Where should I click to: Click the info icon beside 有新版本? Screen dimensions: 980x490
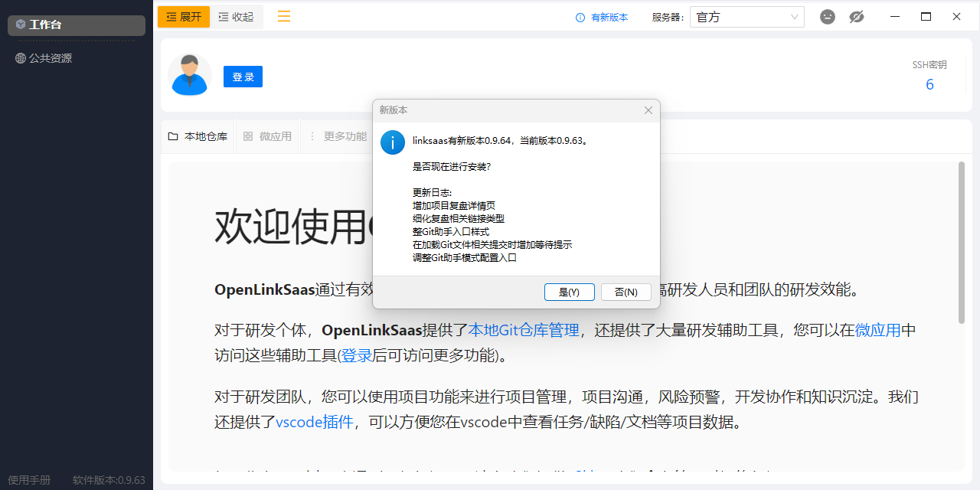580,17
